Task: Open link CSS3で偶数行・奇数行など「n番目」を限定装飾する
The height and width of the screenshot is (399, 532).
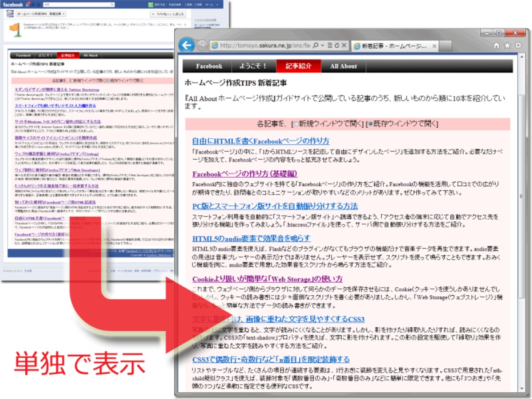Action: tap(271, 359)
